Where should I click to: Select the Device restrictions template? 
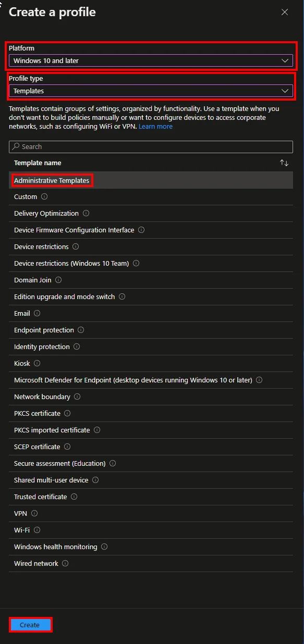tap(151, 247)
